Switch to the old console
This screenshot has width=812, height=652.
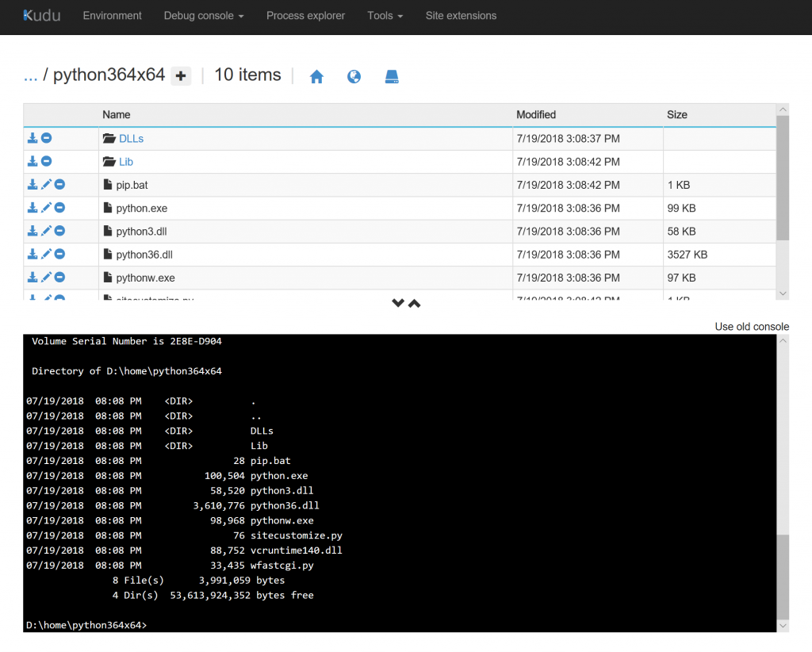(751, 326)
